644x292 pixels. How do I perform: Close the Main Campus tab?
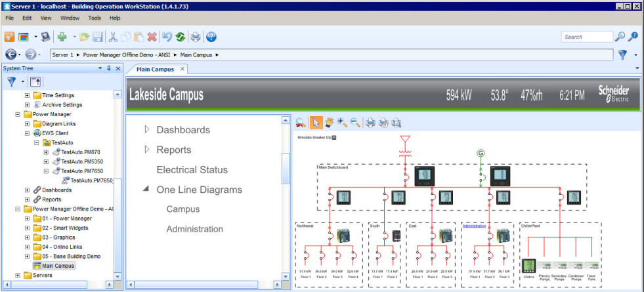[x=182, y=69]
